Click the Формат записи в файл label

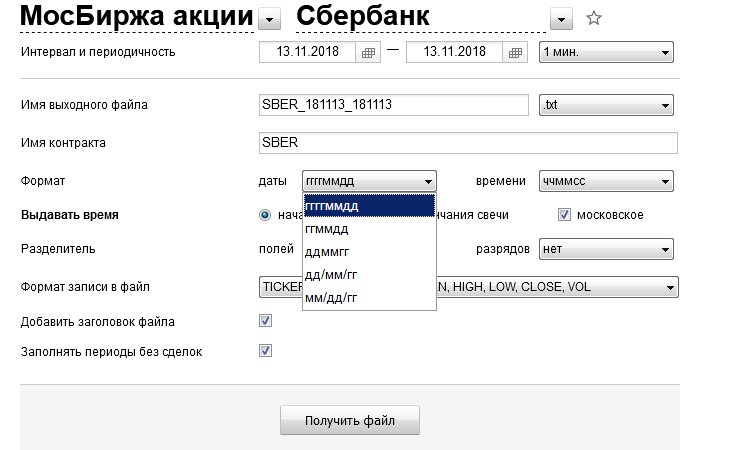[x=85, y=287]
